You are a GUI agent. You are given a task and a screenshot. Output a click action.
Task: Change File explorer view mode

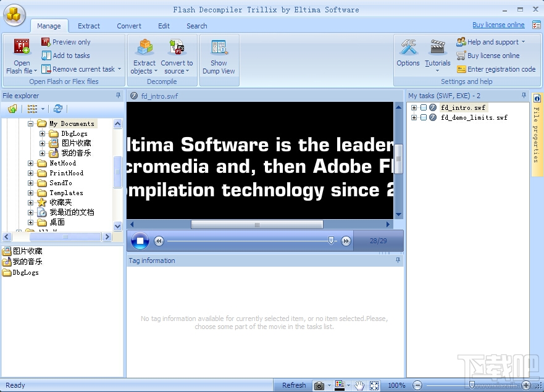tap(32, 109)
